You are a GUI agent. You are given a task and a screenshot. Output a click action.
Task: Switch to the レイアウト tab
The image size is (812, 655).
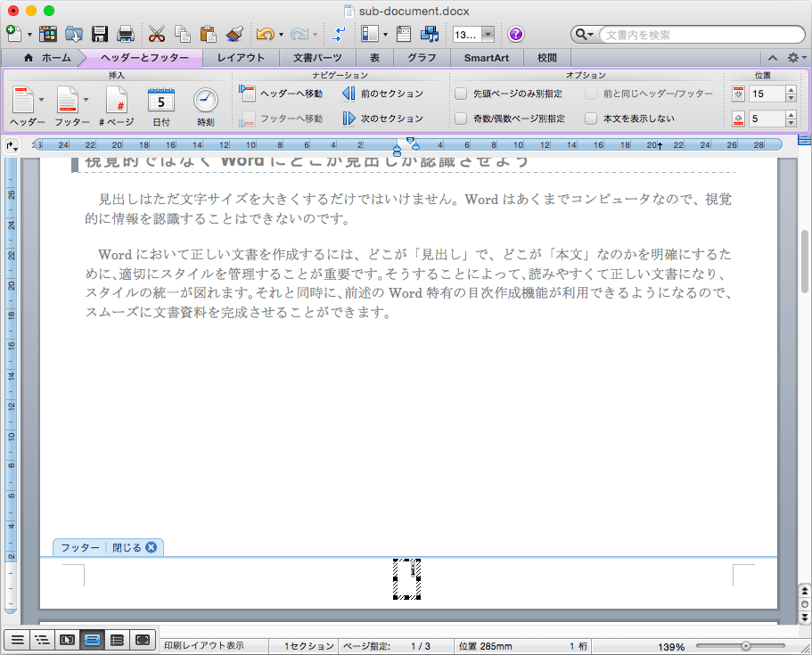pyautogui.click(x=241, y=58)
